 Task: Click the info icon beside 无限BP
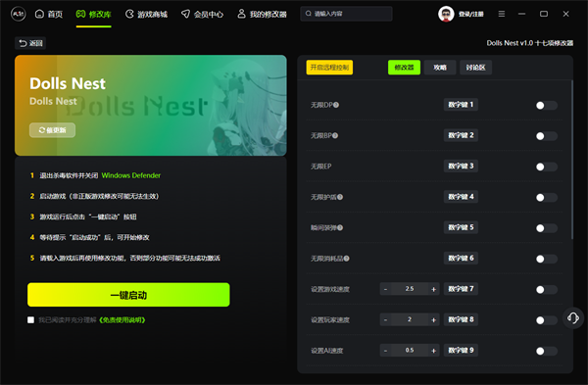pos(335,136)
